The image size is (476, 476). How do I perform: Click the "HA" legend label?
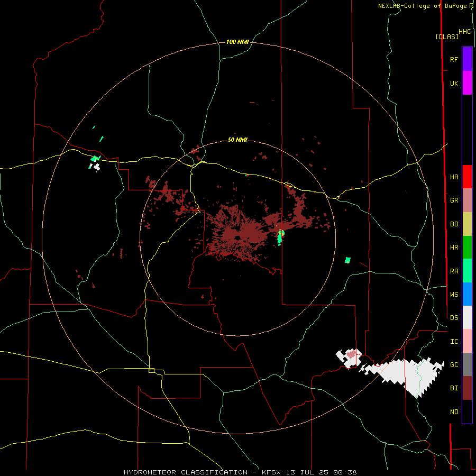point(454,177)
